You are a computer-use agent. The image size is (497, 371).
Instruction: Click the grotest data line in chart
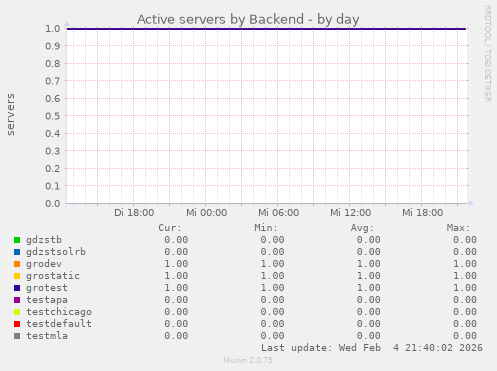pos(267,29)
